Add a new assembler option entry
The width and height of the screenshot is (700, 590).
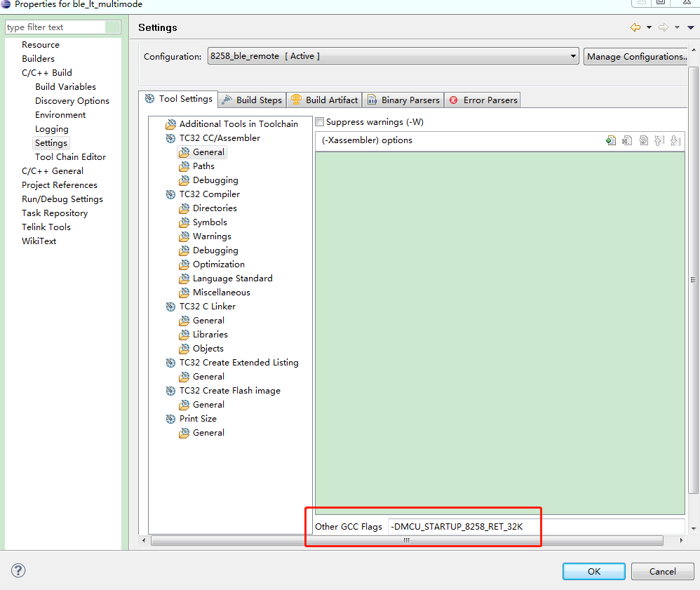click(610, 140)
